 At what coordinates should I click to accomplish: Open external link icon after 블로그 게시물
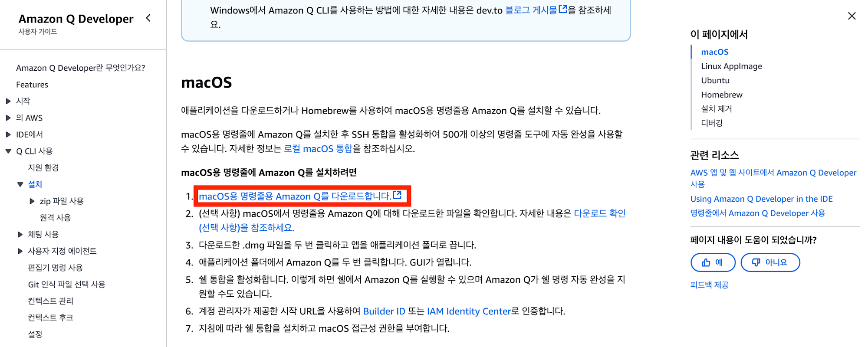563,9
